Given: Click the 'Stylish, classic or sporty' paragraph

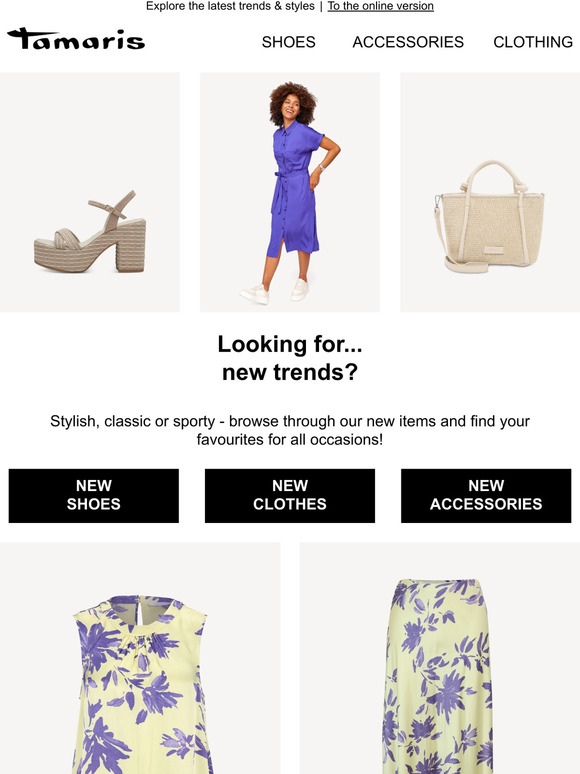Looking at the screenshot, I should coord(290,430).
